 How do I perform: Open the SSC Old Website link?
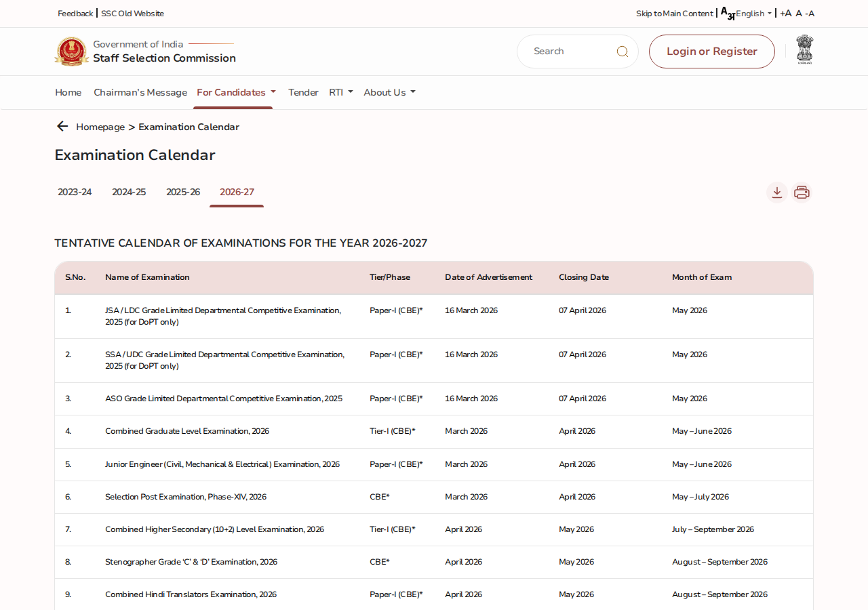click(x=132, y=14)
